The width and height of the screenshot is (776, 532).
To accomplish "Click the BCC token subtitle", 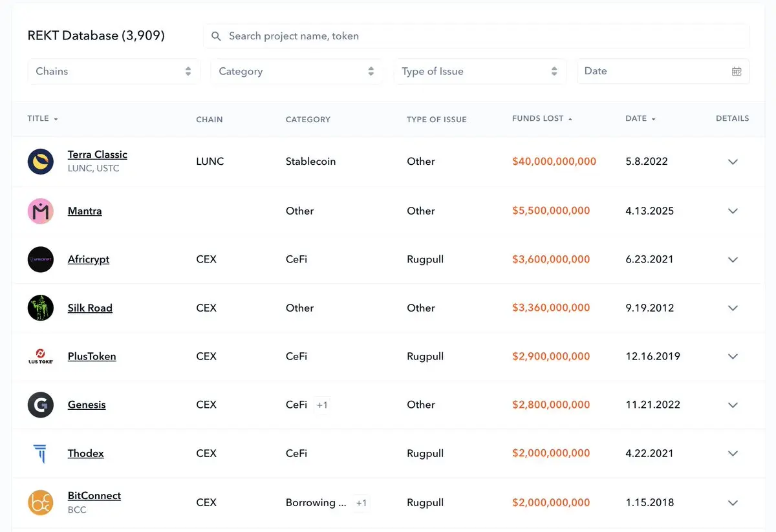I will click(77, 509).
